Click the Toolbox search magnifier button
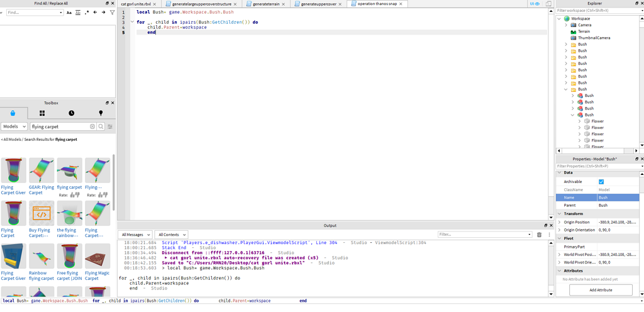Image resolution: width=644 pixels, height=312 pixels. pyautogui.click(x=101, y=127)
